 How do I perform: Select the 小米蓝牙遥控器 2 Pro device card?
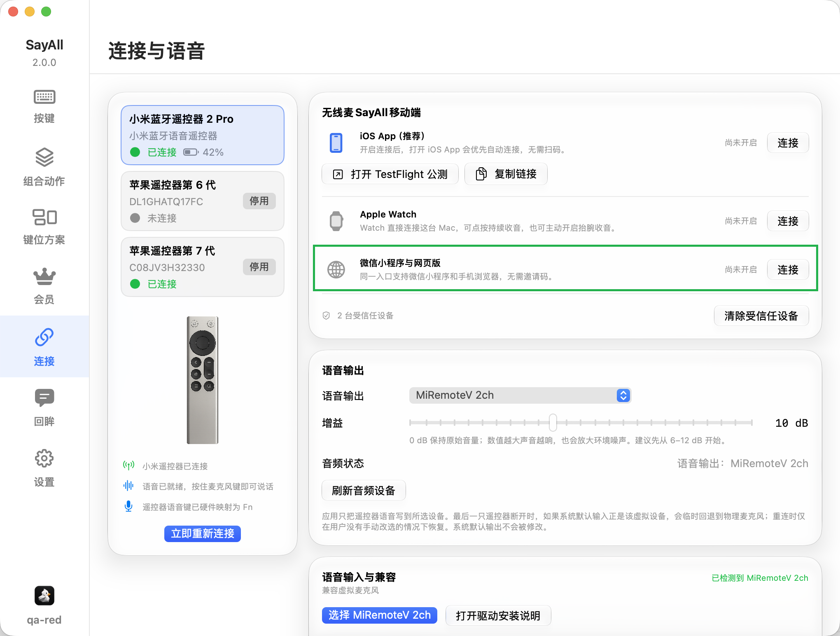pyautogui.click(x=203, y=135)
